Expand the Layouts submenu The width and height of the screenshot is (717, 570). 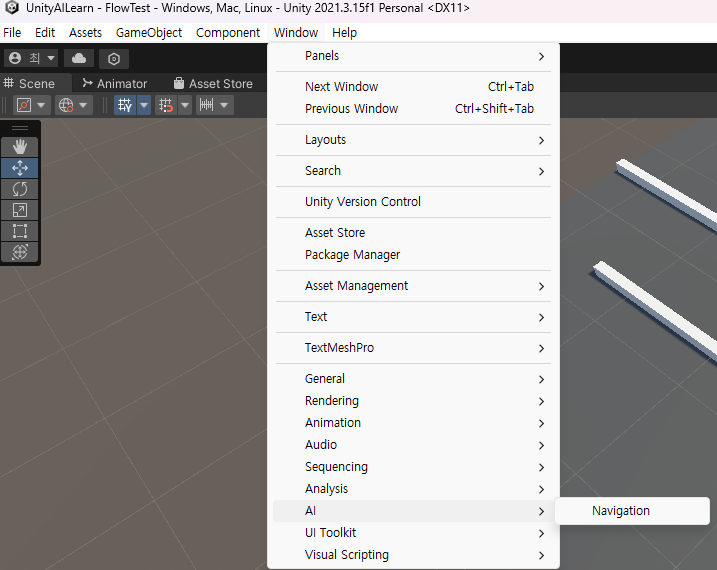pyautogui.click(x=413, y=140)
